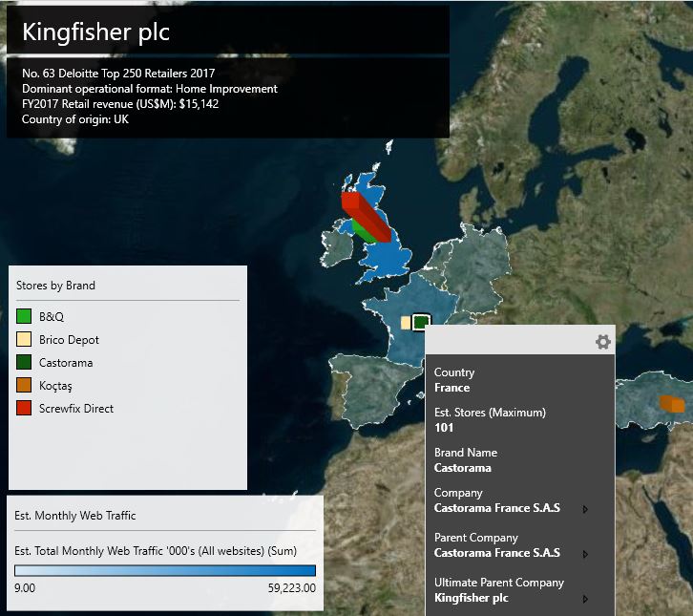Click the Stores by Brand legend heading
Screen dimensions: 693x616
pyautogui.click(x=55, y=286)
